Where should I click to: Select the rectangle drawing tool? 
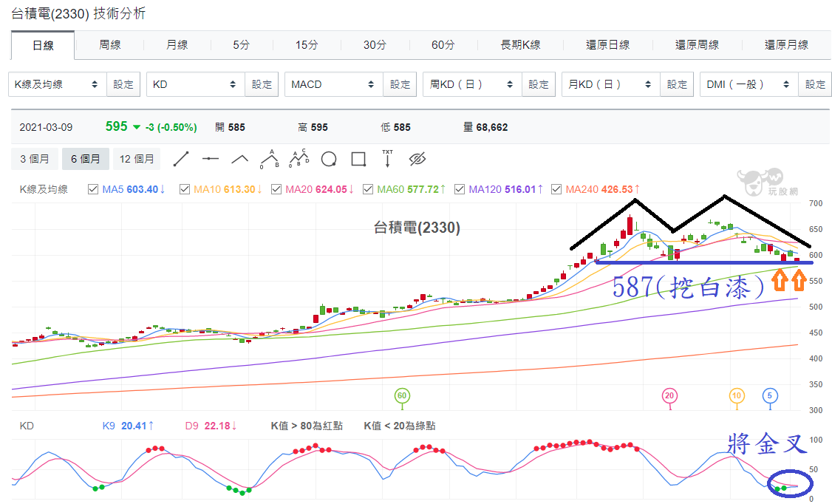[x=358, y=159]
